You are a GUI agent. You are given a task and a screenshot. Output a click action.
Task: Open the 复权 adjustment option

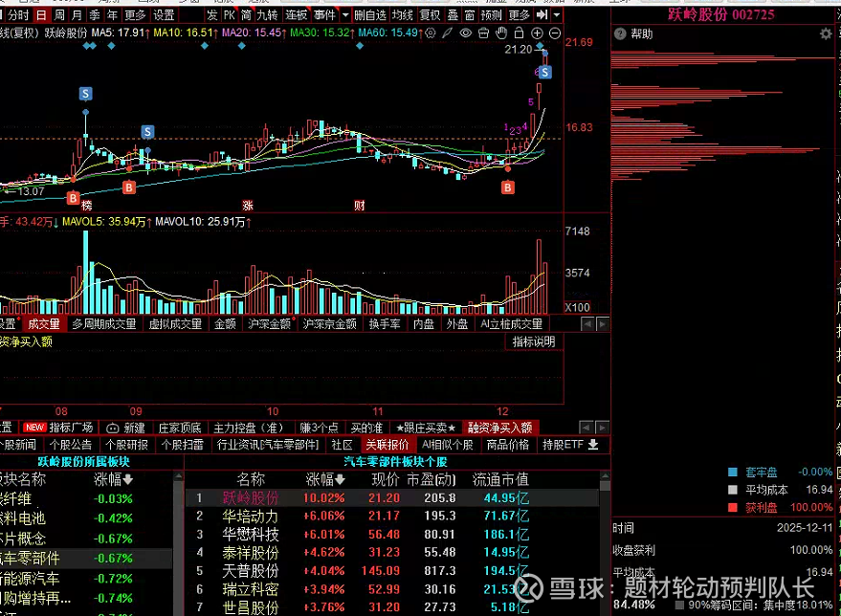point(431,15)
